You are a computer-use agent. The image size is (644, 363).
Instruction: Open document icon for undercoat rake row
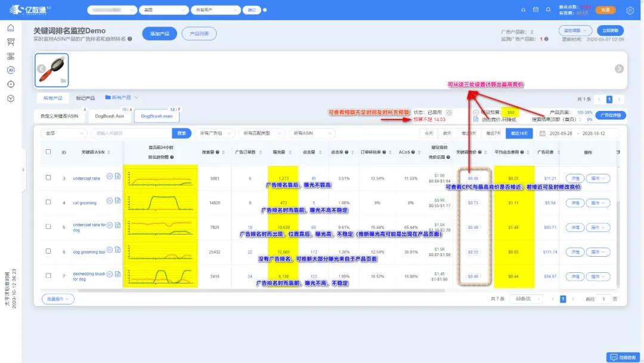pyautogui.click(x=118, y=176)
